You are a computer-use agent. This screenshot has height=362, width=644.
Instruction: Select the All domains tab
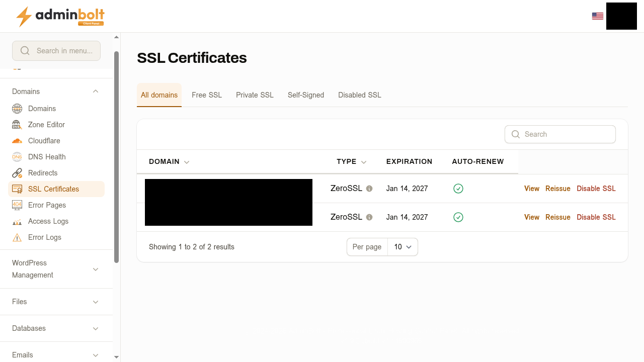pyautogui.click(x=159, y=95)
